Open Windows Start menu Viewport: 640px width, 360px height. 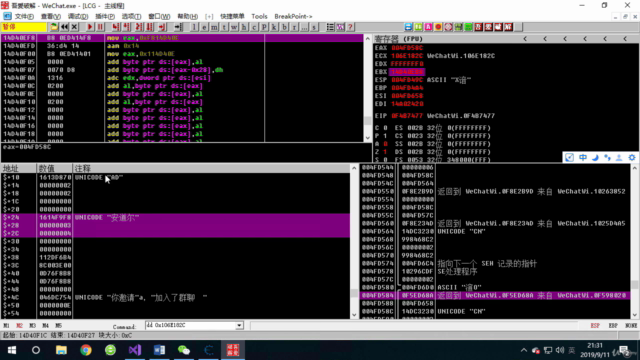point(11,350)
